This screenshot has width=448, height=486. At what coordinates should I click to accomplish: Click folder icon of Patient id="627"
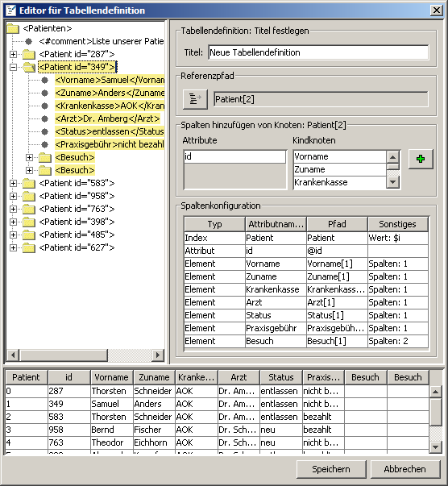29,247
